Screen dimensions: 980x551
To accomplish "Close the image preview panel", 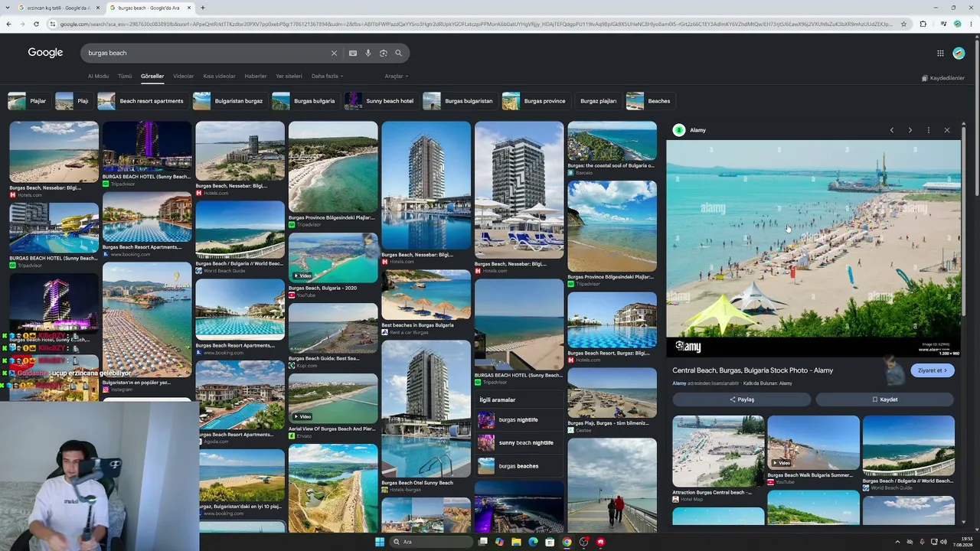I will coord(947,130).
